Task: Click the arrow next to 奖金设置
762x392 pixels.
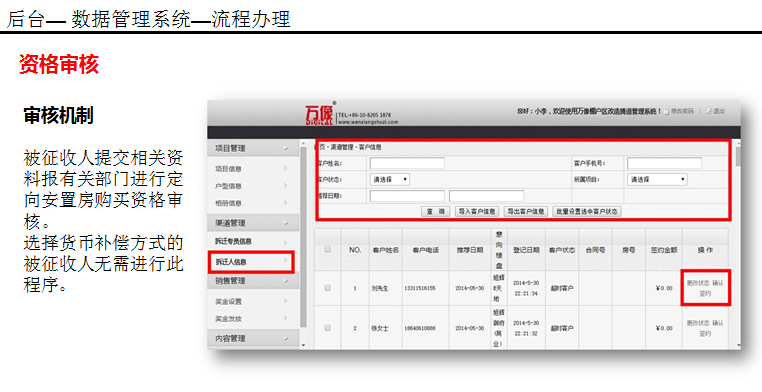Action: 286,301
